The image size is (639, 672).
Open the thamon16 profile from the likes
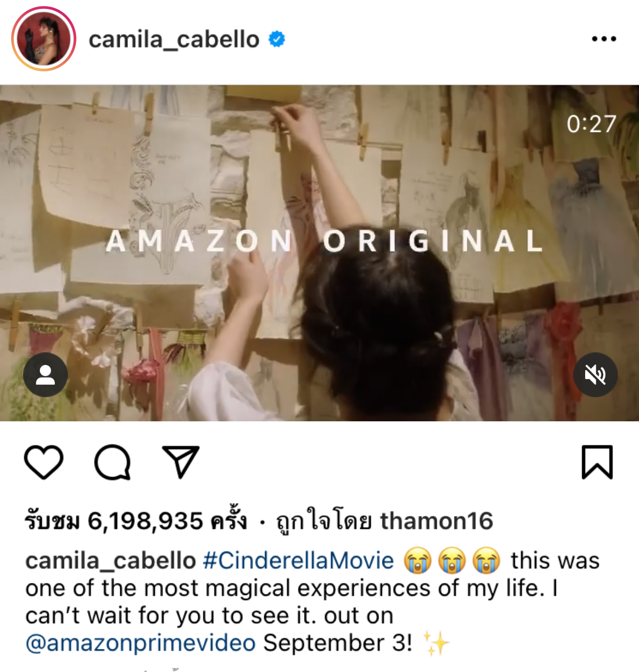(436, 520)
